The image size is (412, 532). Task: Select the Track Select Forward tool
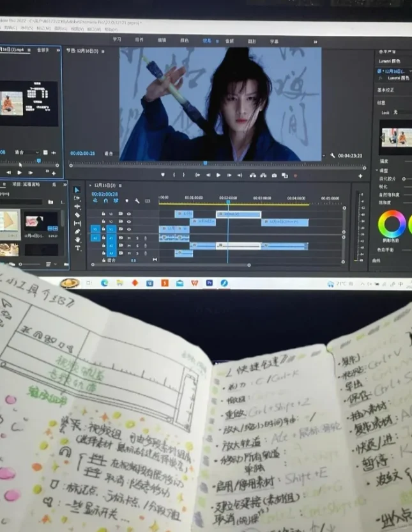77,198
